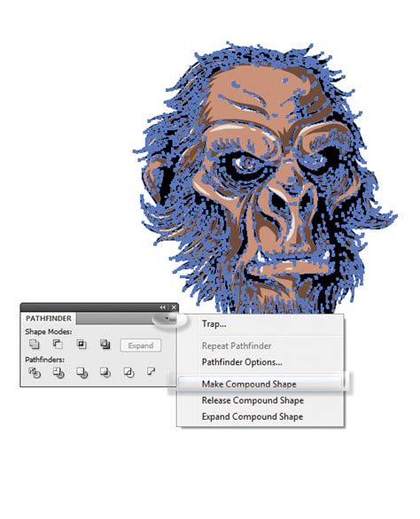The height and width of the screenshot is (519, 420).
Task: Select the PATHFINDER tab
Action: pyautogui.click(x=49, y=319)
